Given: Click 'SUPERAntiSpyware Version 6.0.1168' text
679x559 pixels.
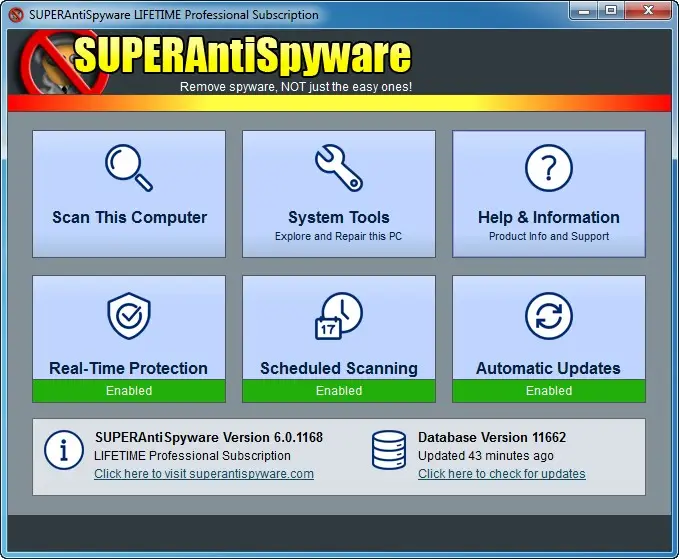Looking at the screenshot, I should [x=209, y=437].
